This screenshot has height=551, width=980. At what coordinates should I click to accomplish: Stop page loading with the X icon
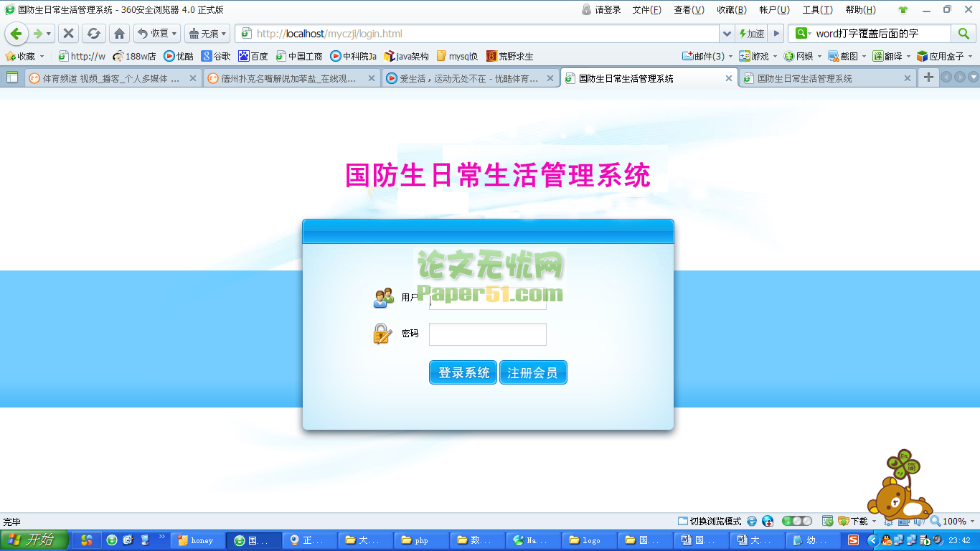point(68,34)
